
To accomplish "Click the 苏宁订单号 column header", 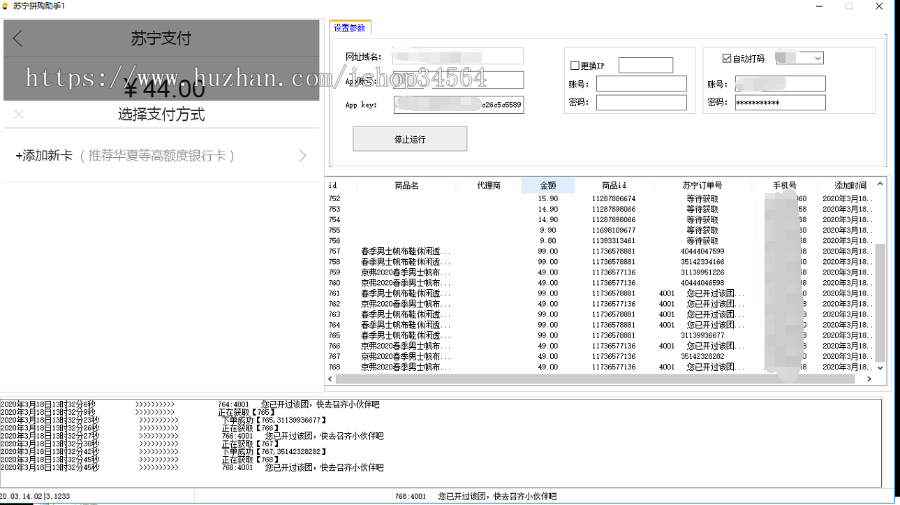I will (702, 185).
